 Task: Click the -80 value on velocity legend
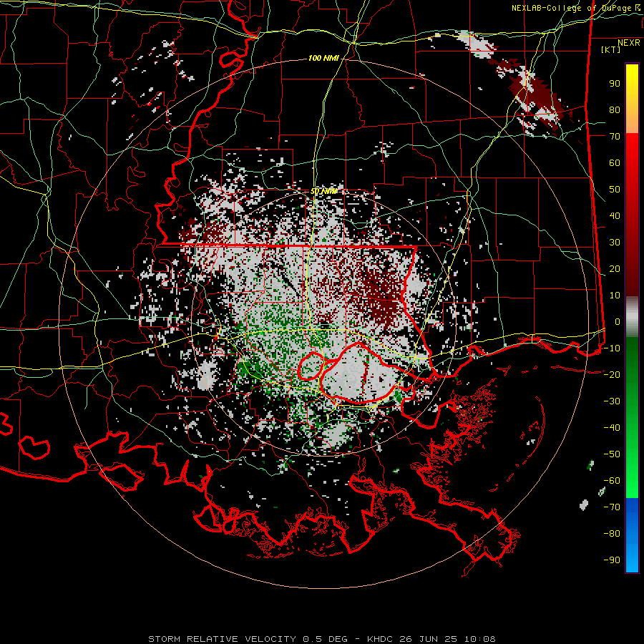point(612,534)
